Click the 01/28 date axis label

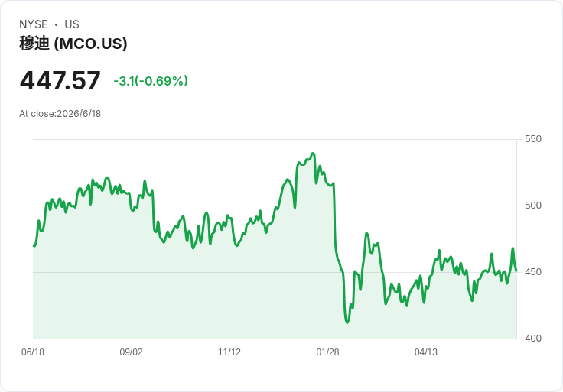pyautogui.click(x=327, y=352)
